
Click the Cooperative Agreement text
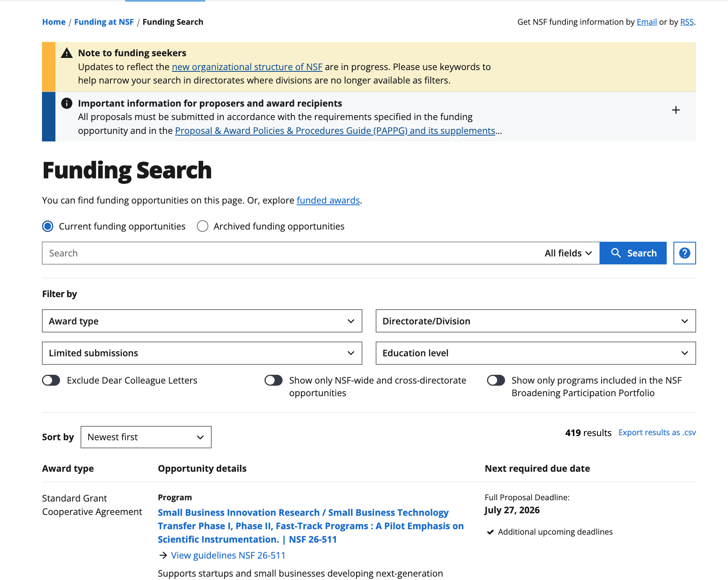click(92, 512)
